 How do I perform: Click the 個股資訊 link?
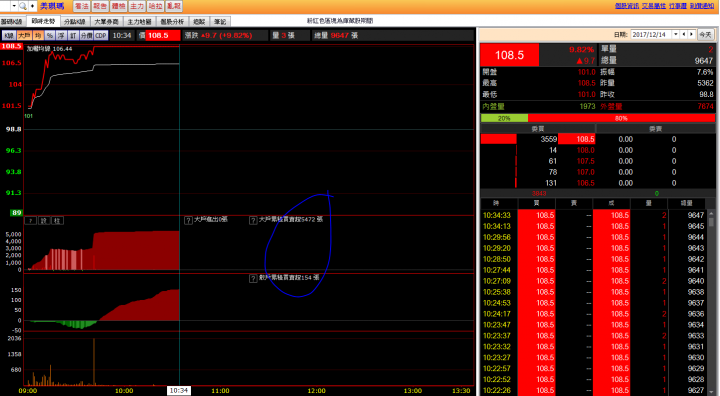tap(627, 6)
